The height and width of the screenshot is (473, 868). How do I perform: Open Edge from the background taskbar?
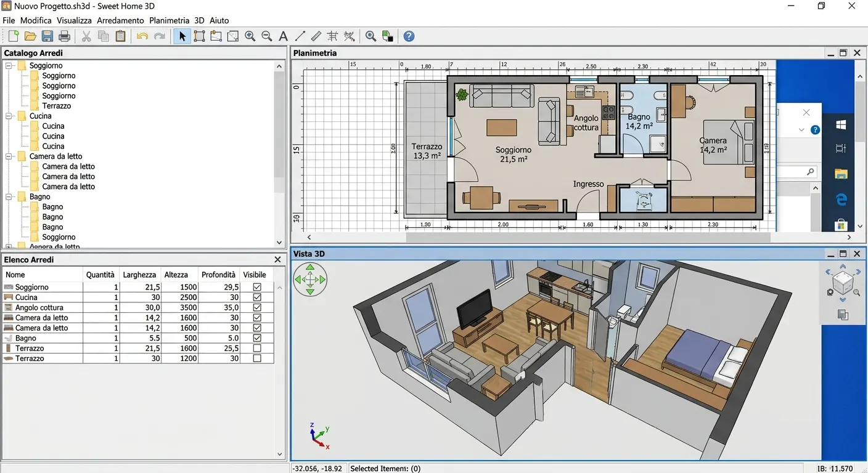[x=841, y=200]
